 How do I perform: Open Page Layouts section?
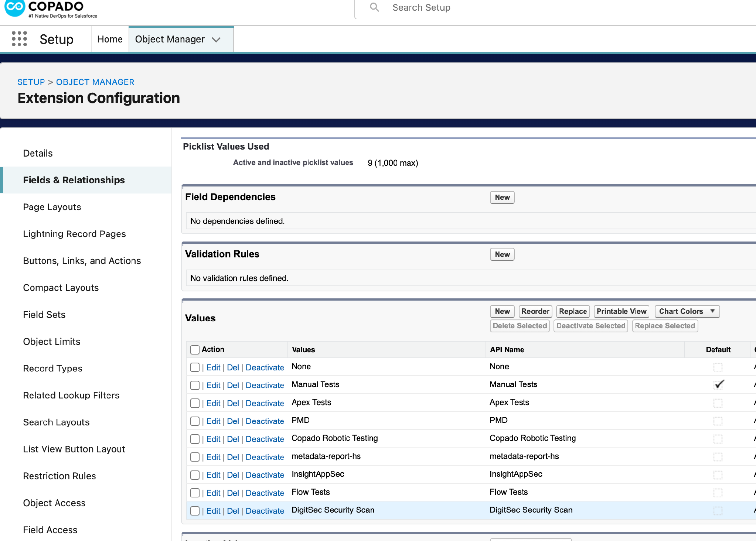click(52, 207)
